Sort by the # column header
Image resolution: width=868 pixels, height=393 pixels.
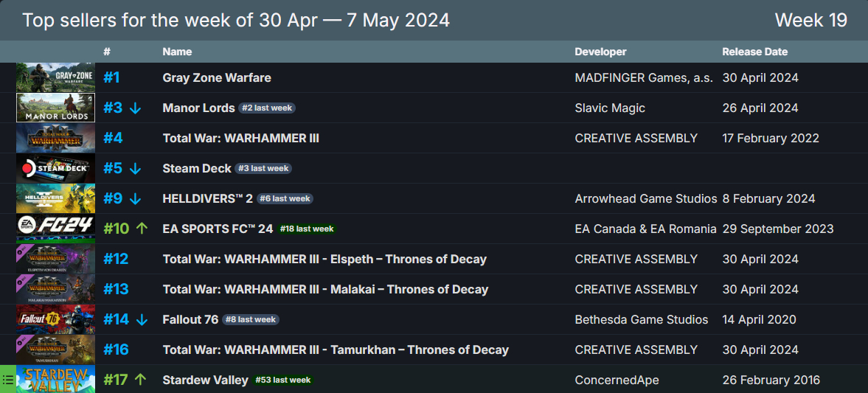[107, 52]
